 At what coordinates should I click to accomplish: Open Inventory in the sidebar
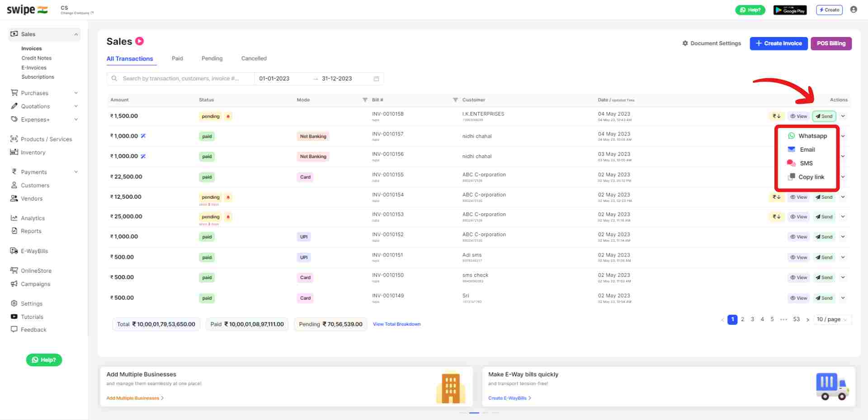(28, 153)
